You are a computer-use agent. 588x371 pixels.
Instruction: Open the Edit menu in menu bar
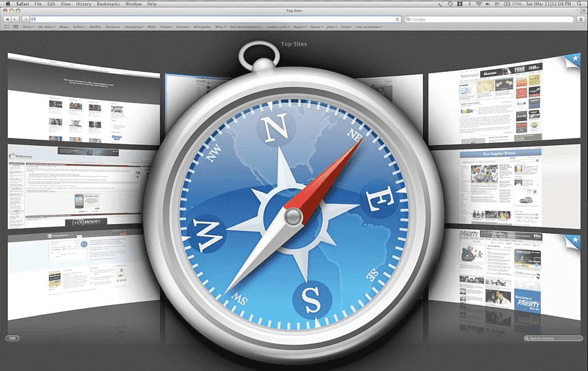click(x=52, y=4)
